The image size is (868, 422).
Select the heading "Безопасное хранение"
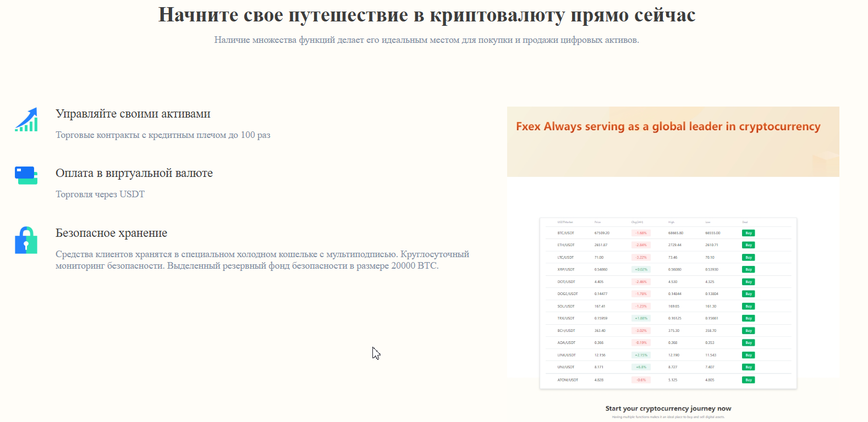[111, 233]
